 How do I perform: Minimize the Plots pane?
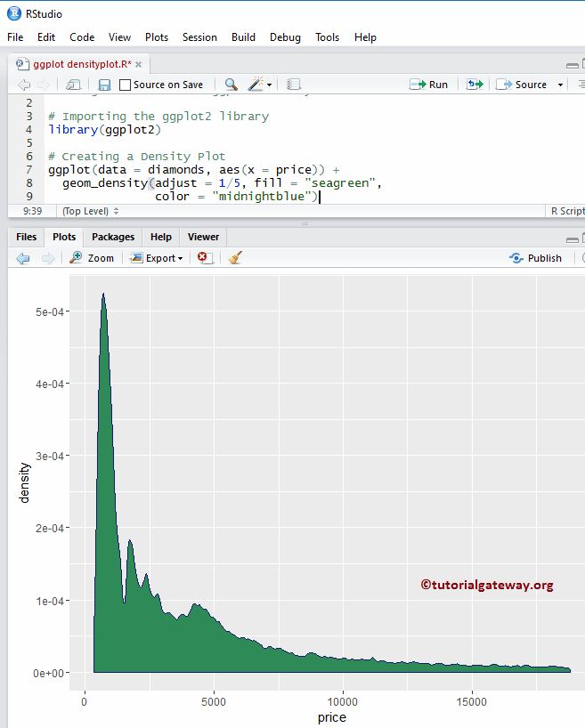pos(573,239)
